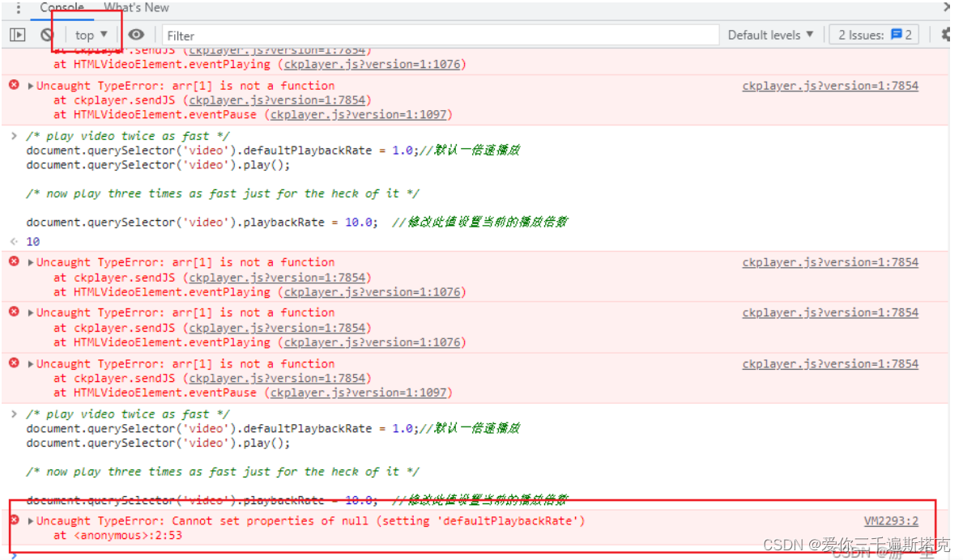
Task: Open the VM2293:2 error source
Action: (891, 520)
